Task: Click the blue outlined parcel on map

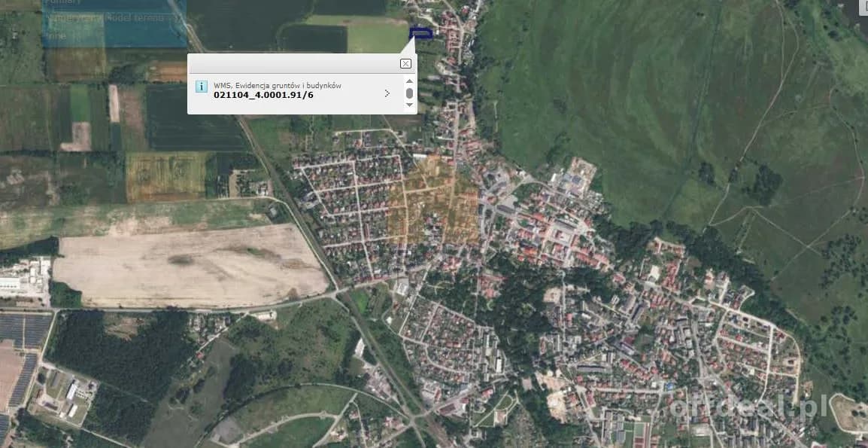Action: coord(421,34)
